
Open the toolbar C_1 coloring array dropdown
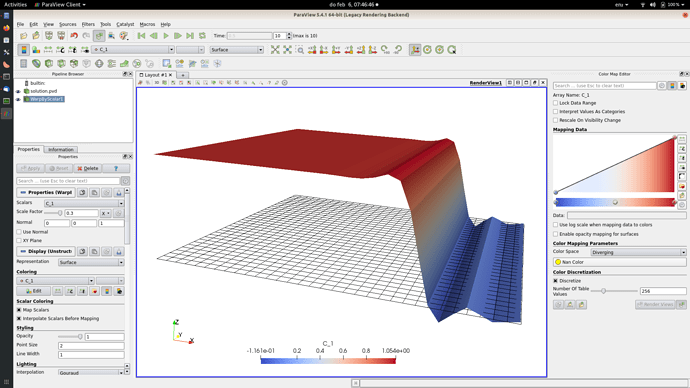(x=133, y=50)
